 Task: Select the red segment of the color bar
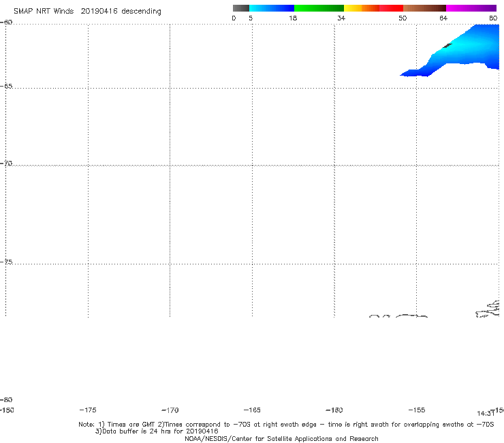(391, 8)
